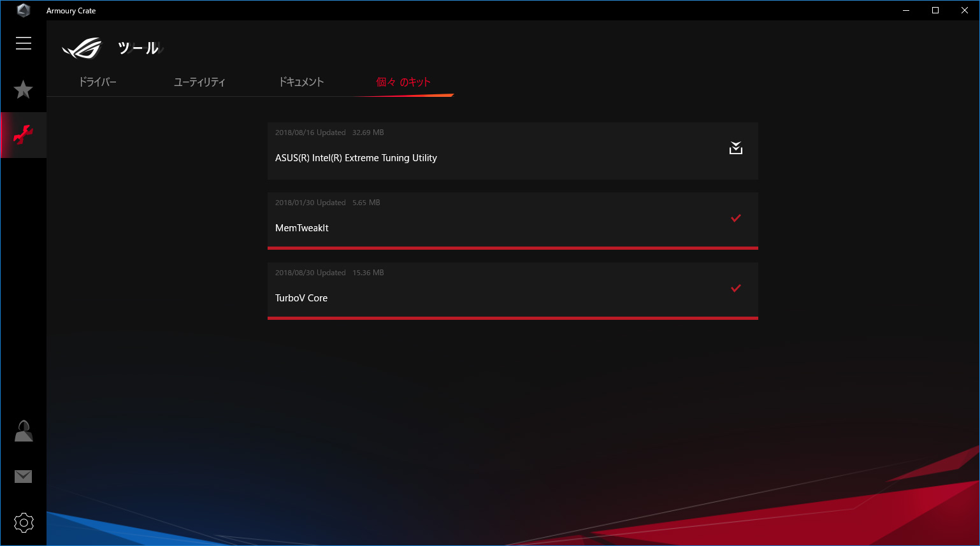Open the favorites star page in sidebar

[x=24, y=90]
